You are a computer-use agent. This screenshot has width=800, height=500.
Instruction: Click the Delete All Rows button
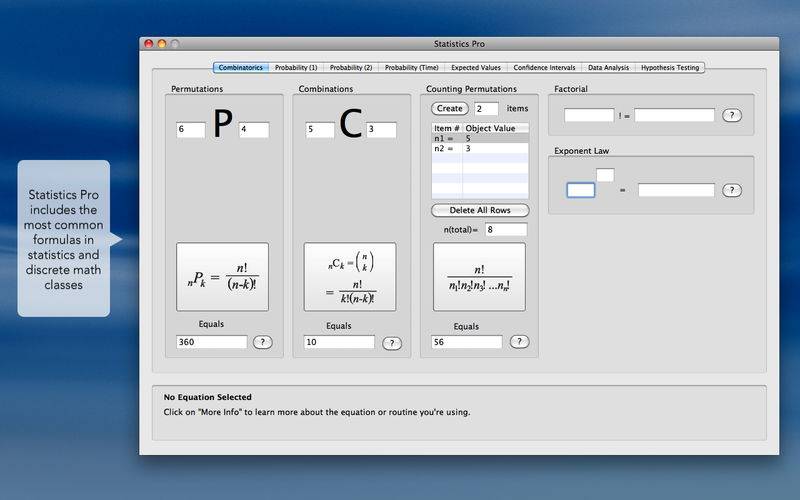pyautogui.click(x=480, y=210)
